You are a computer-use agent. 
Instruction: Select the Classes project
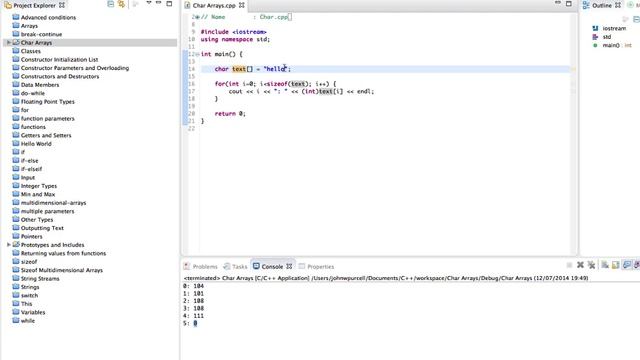[x=31, y=51]
